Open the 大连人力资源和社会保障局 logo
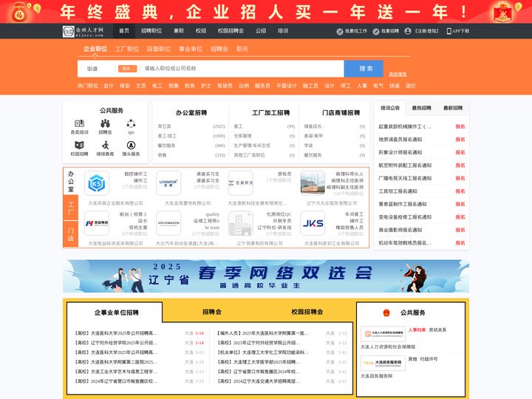This screenshot has width=532, height=399. (x=383, y=334)
